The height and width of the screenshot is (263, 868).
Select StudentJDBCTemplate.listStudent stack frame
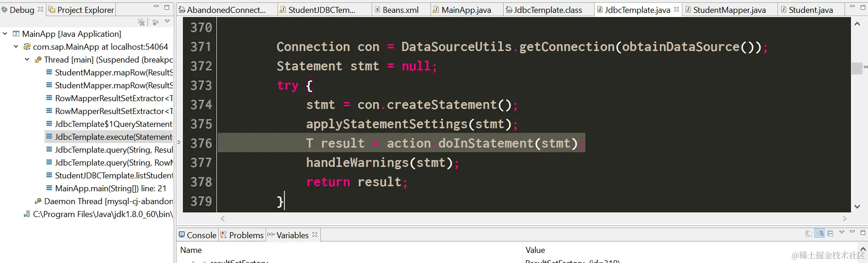coord(109,175)
